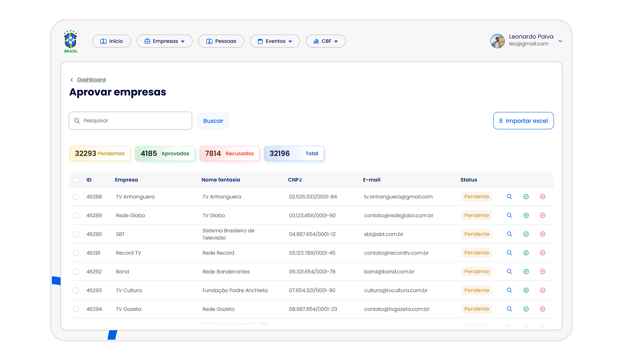Reject SBT using red X icon

tap(543, 234)
